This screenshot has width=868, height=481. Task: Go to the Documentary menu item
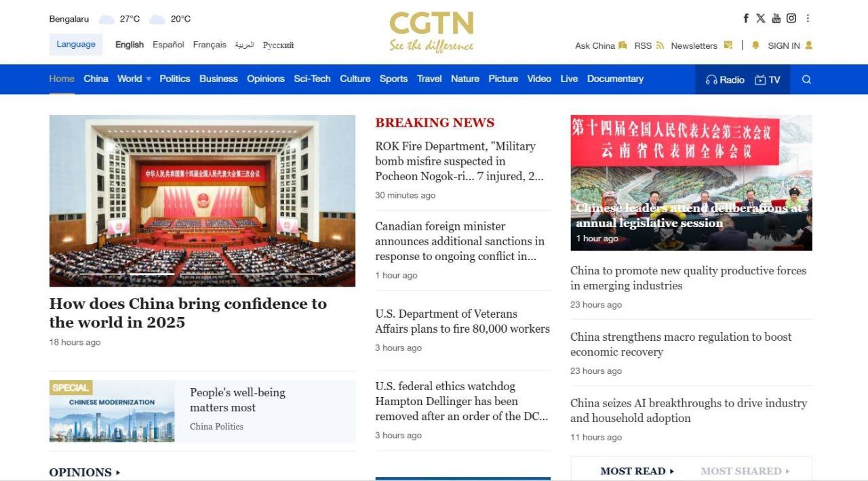[615, 79]
